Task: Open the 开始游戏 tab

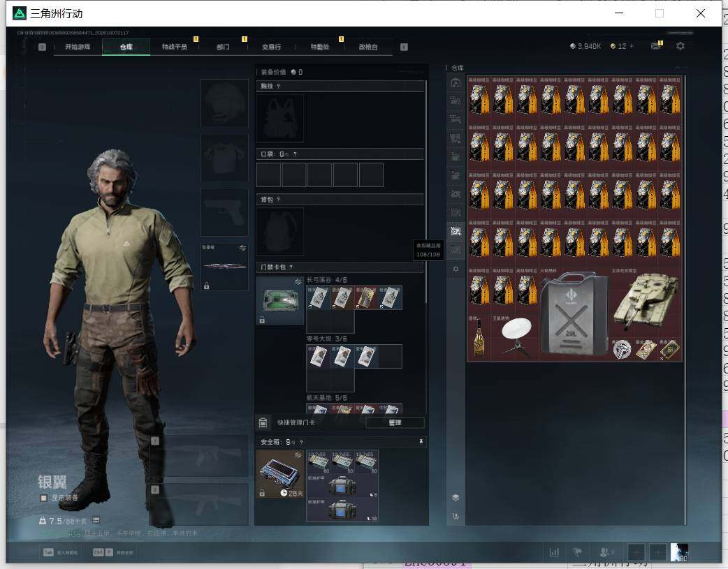Action: coord(78,47)
